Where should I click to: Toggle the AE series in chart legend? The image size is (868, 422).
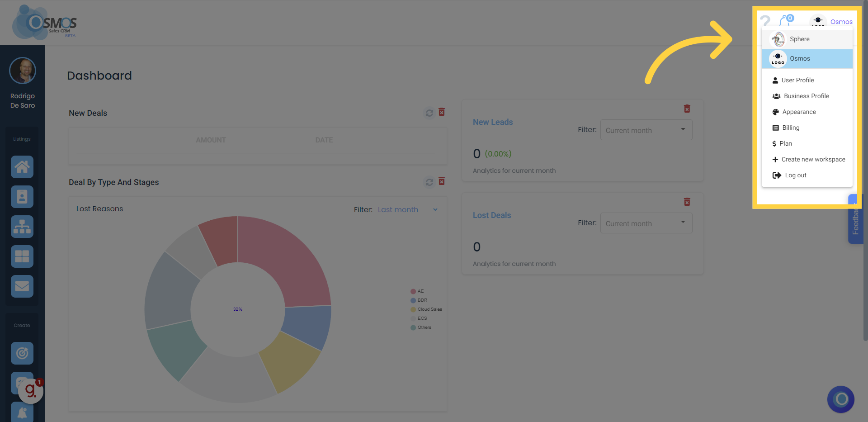tap(417, 291)
